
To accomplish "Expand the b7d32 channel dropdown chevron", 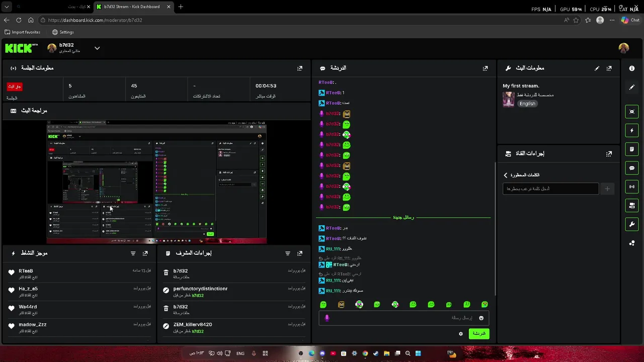I will pos(97,48).
